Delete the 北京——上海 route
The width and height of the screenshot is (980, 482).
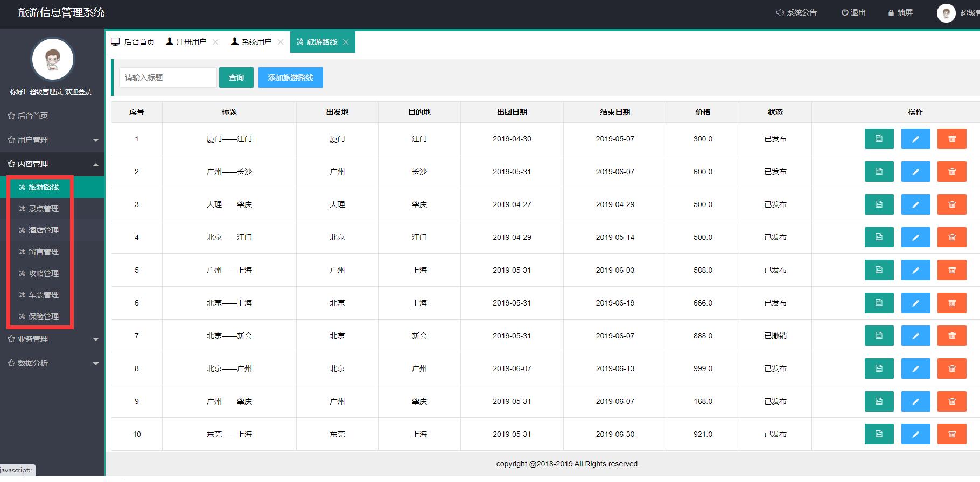[951, 303]
